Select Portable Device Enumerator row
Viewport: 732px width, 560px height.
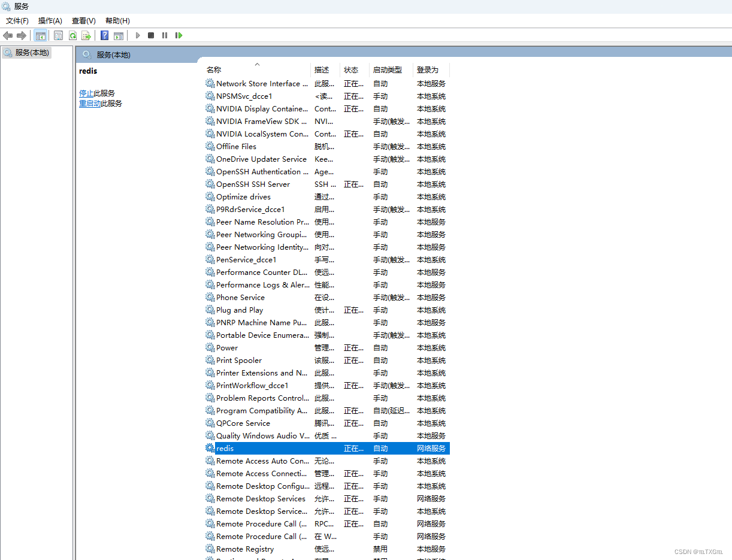(x=327, y=335)
